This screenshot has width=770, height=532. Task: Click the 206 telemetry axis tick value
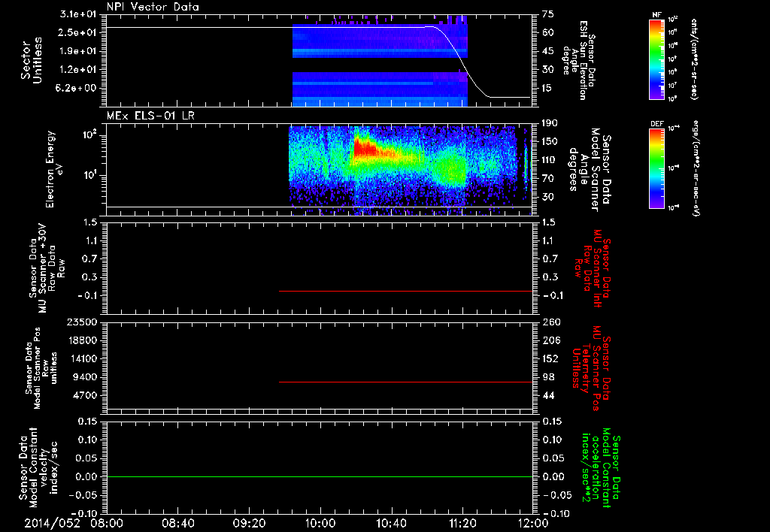[x=550, y=340]
